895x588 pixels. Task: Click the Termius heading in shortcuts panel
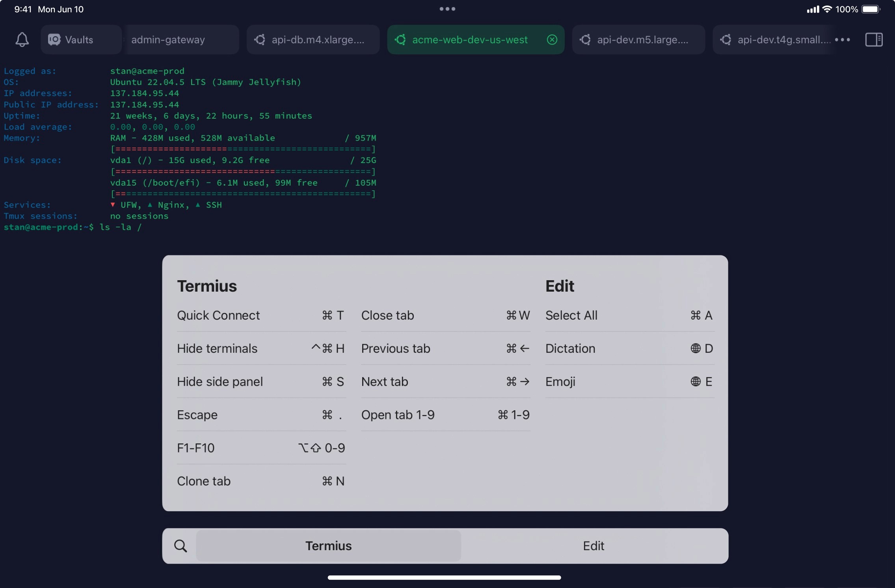(x=207, y=286)
